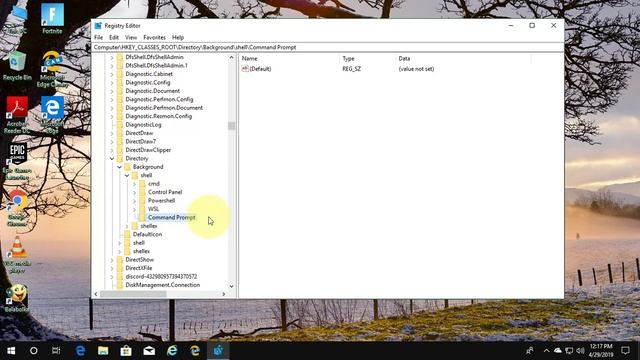Select the DirectXFile key
Screen dimensions: 640x360
coord(139,268)
